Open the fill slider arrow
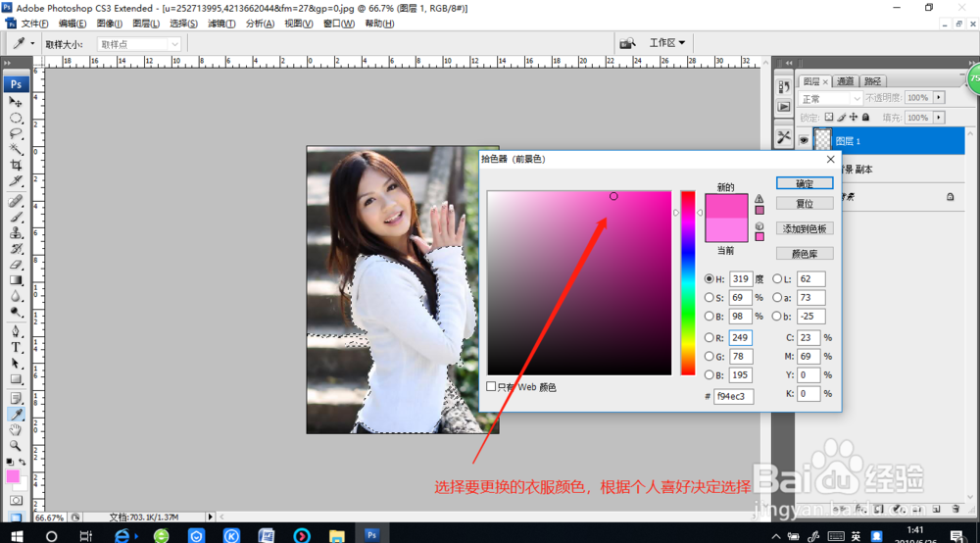Image resolution: width=980 pixels, height=543 pixels. (x=939, y=118)
